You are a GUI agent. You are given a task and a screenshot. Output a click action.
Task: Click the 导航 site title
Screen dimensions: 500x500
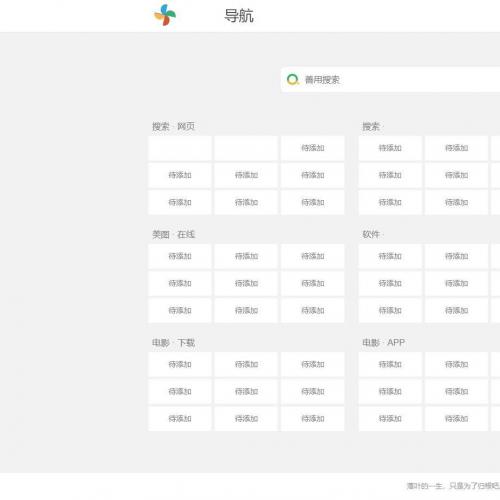pos(239,16)
